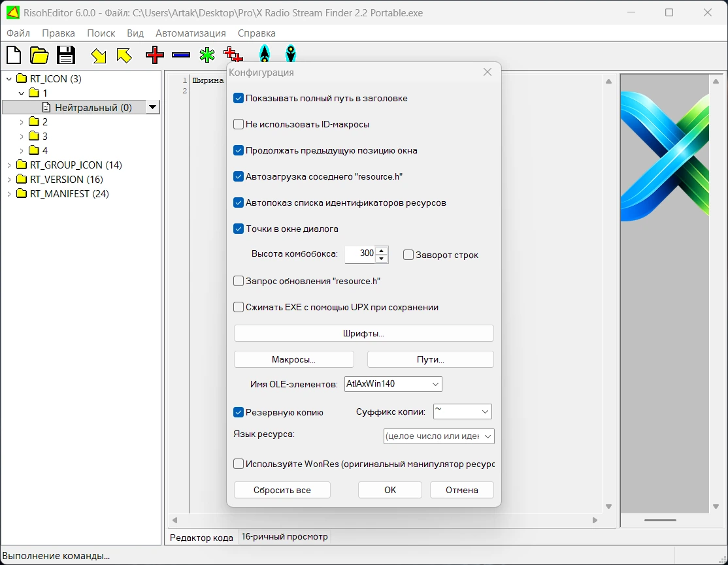Expand folder 4 in the tree

pyautogui.click(x=21, y=151)
